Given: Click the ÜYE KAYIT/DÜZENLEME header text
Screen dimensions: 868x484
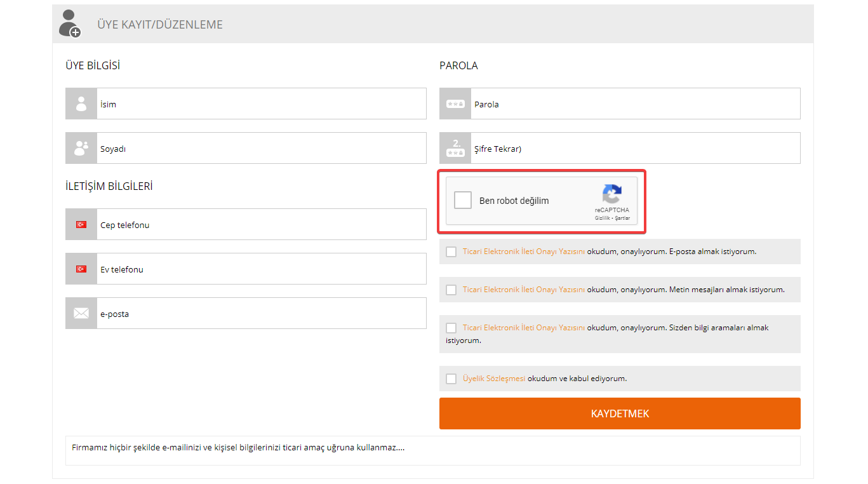Looking at the screenshot, I should coord(160,25).
